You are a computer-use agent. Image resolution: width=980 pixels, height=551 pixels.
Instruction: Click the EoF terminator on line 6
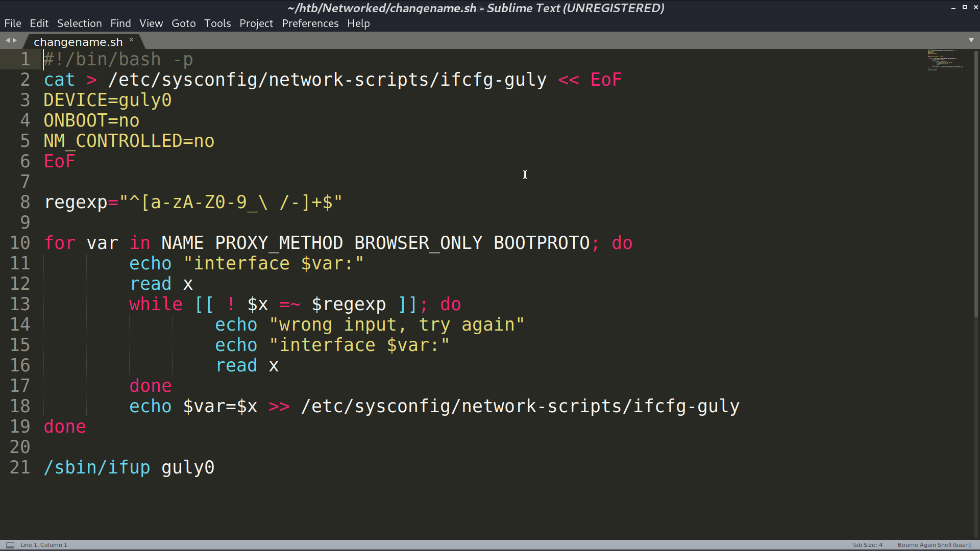coord(59,161)
